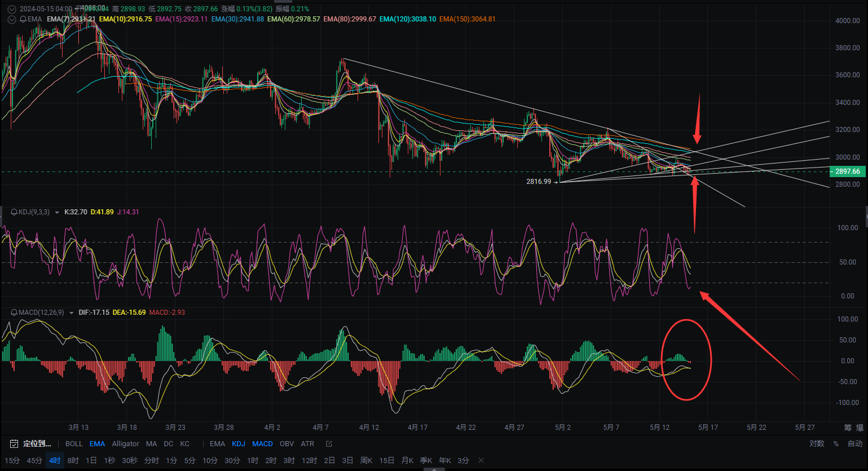Switch to the 1分 timeframe
Image resolution: width=868 pixels, height=471 pixels.
pyautogui.click(x=171, y=460)
